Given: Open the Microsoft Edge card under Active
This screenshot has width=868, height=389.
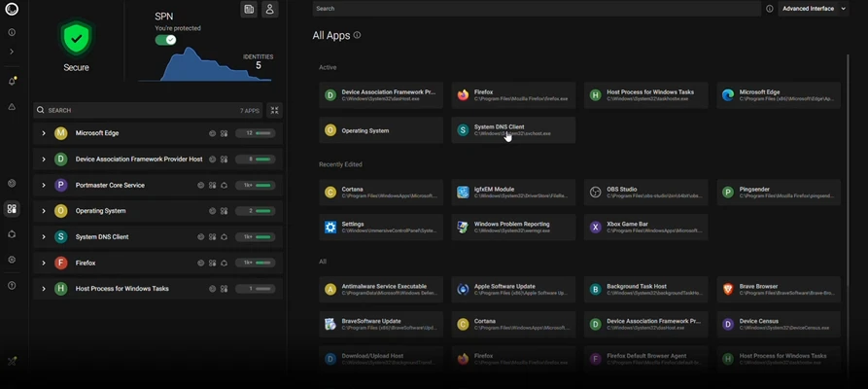Looking at the screenshot, I should tap(779, 95).
